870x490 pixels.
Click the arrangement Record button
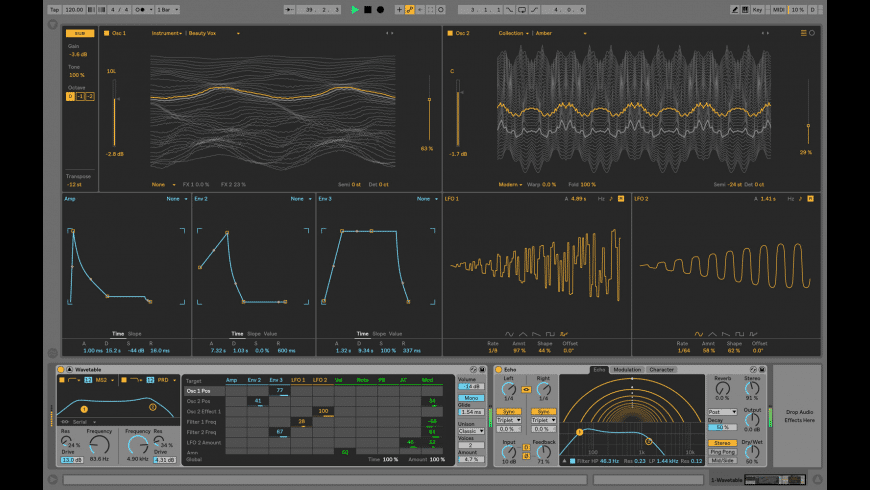click(x=380, y=9)
